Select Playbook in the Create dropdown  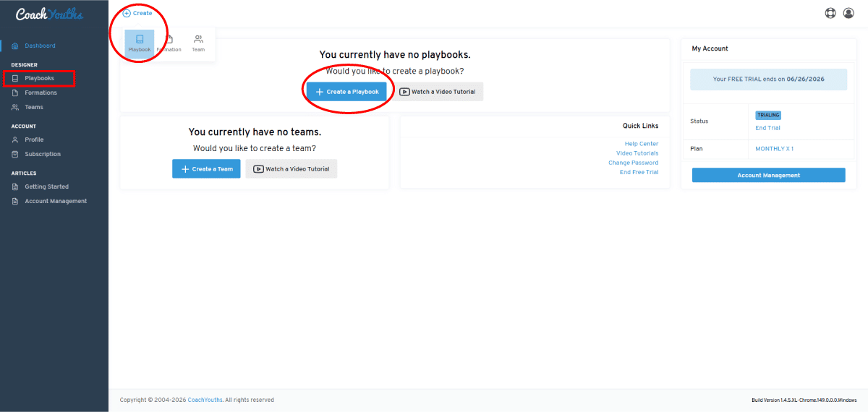tap(140, 43)
